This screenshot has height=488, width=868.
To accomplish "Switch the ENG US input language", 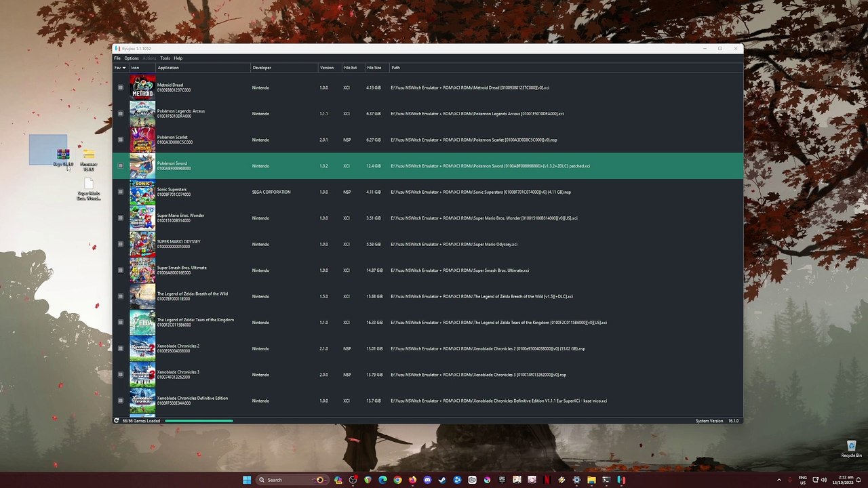I will point(803,480).
